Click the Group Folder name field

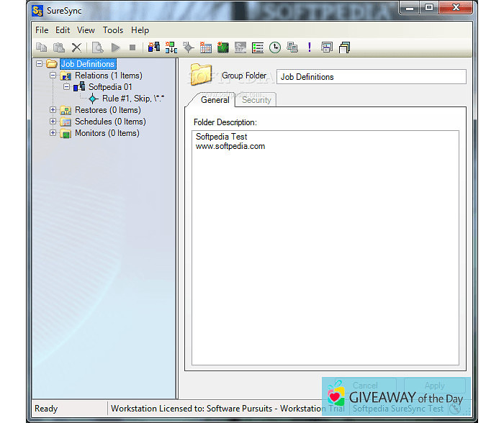click(371, 77)
